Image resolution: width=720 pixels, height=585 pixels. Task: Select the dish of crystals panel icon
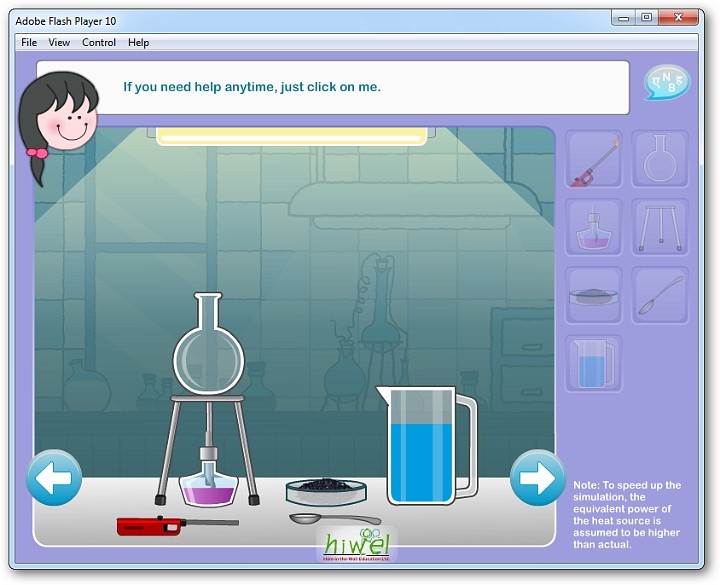(x=594, y=295)
